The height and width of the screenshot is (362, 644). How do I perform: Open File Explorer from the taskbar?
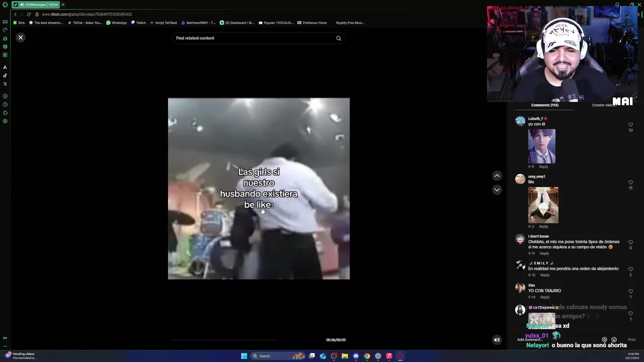coord(345,356)
